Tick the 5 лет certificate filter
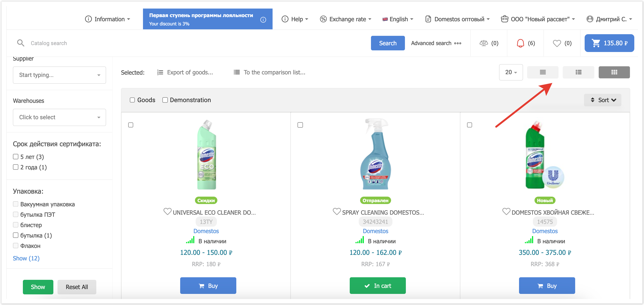The height and width of the screenshot is (305, 644). pos(16,156)
